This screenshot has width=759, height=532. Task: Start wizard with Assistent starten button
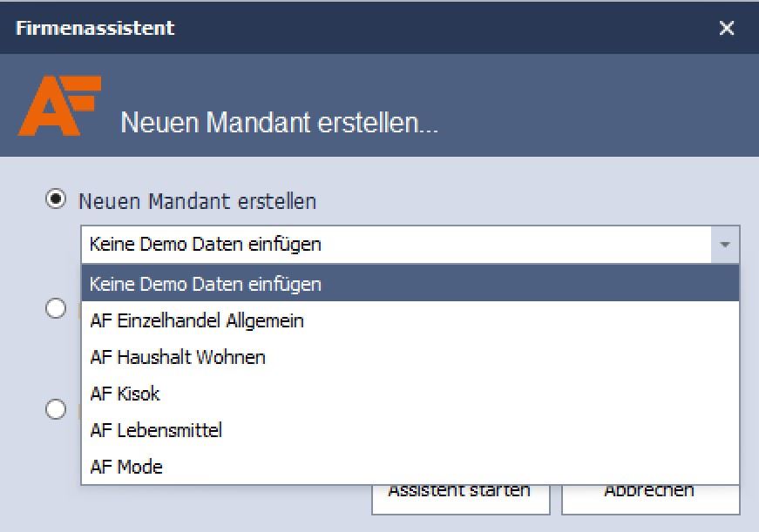[460, 500]
